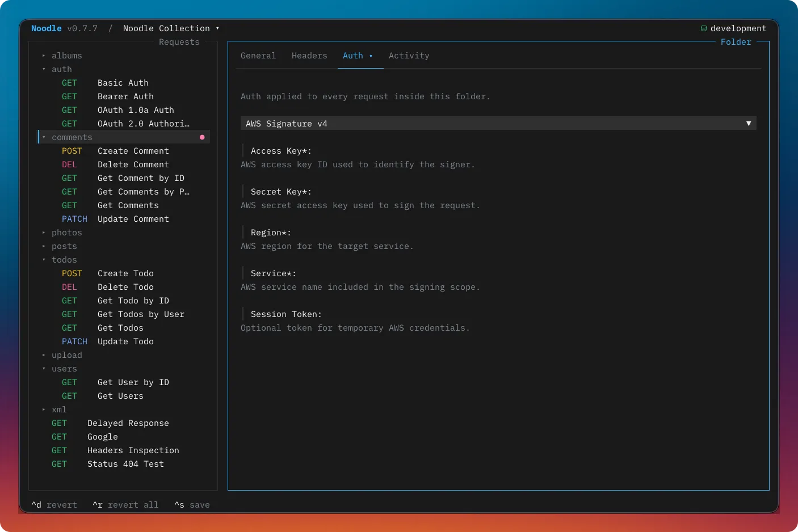Click the Access Key input field

click(x=498, y=151)
